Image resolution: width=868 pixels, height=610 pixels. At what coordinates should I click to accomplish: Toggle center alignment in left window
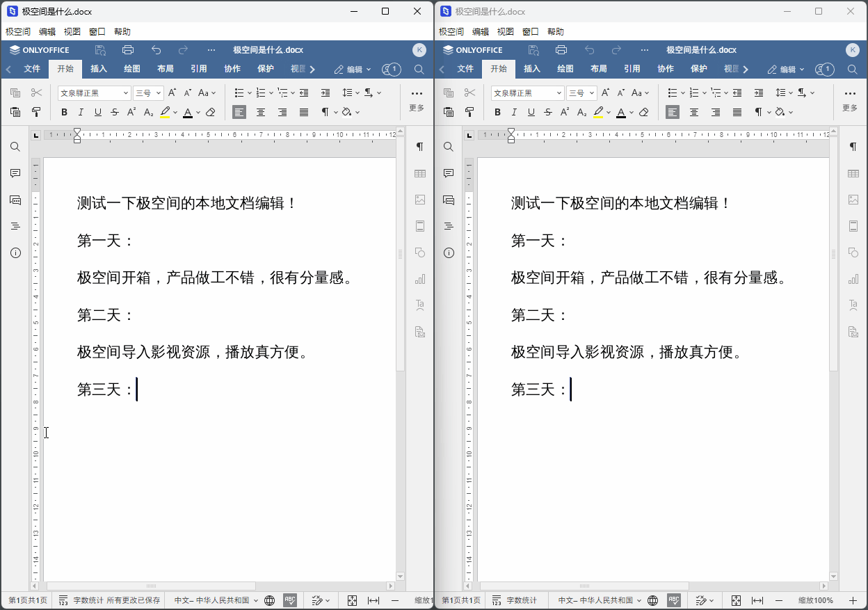click(x=261, y=112)
